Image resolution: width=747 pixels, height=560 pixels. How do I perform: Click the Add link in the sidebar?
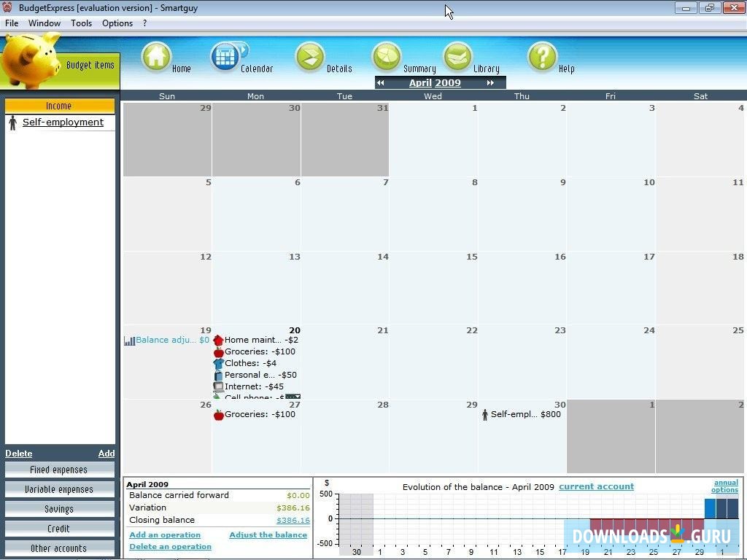tap(107, 454)
